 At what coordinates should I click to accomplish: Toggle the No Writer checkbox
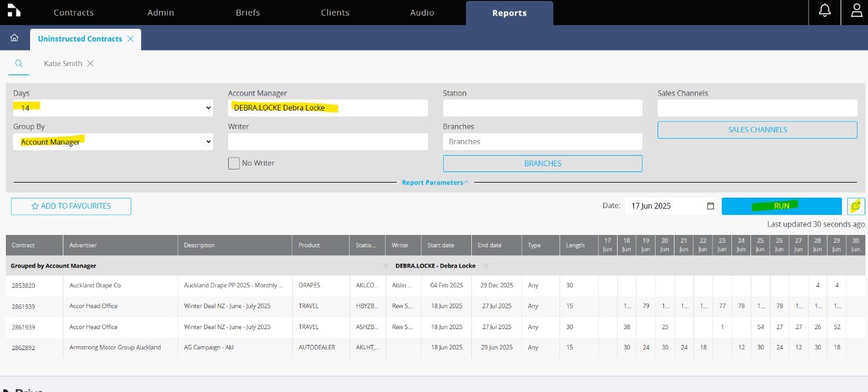click(x=233, y=163)
